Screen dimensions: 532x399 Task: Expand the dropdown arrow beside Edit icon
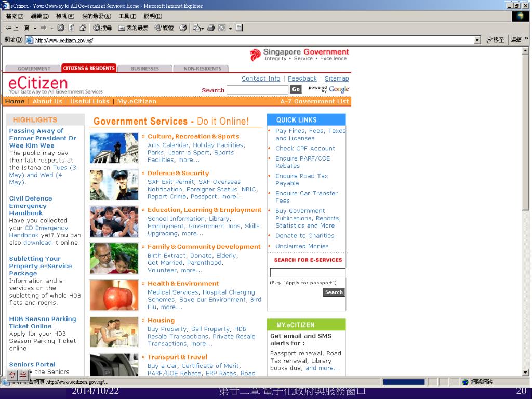click(230, 29)
